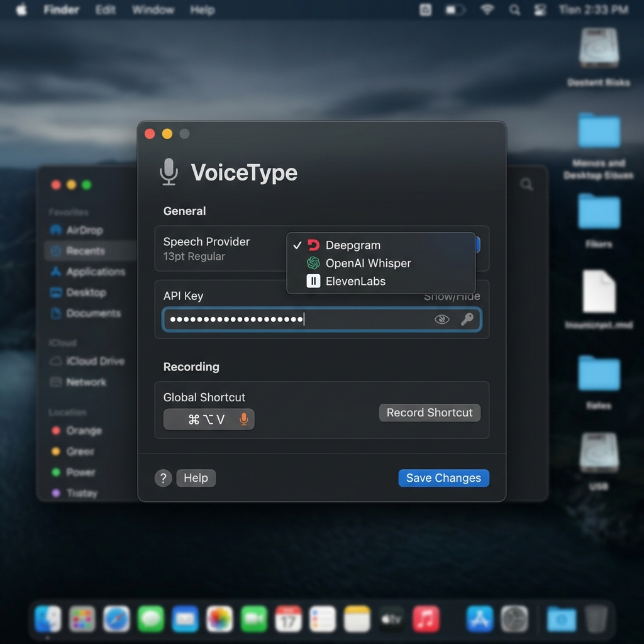
Task: Open Safari from the Dock
Action: coord(118,619)
